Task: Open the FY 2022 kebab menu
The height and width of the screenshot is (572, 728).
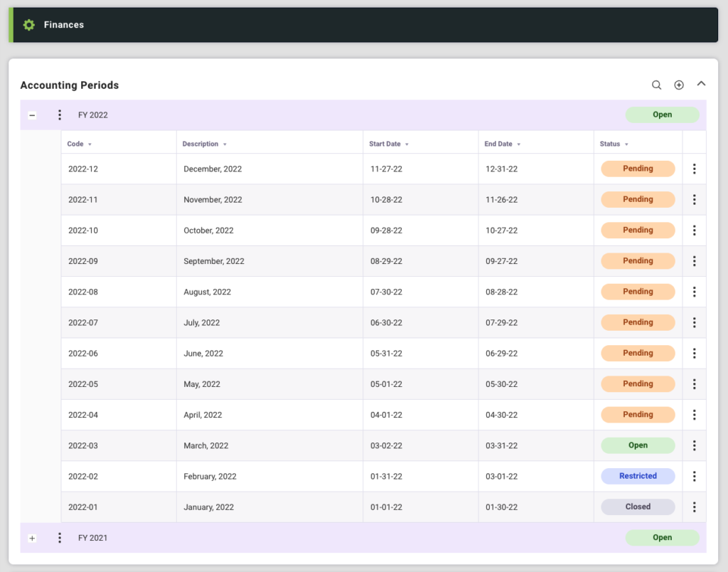Action: tap(60, 115)
